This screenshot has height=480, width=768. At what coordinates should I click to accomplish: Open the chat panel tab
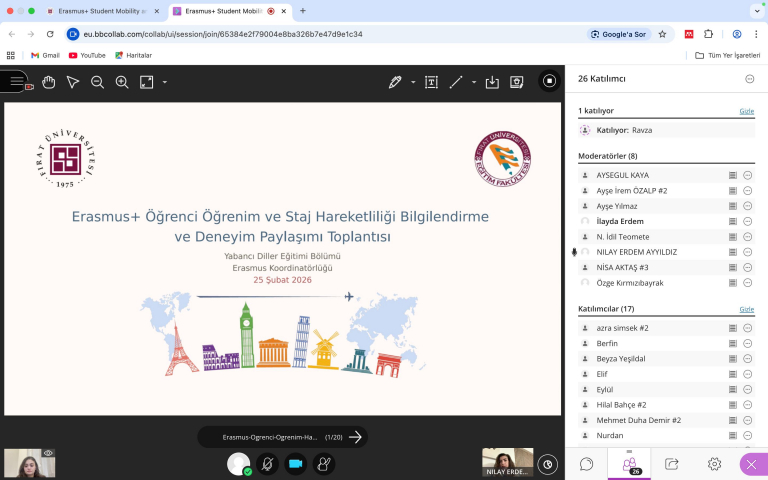coord(587,464)
